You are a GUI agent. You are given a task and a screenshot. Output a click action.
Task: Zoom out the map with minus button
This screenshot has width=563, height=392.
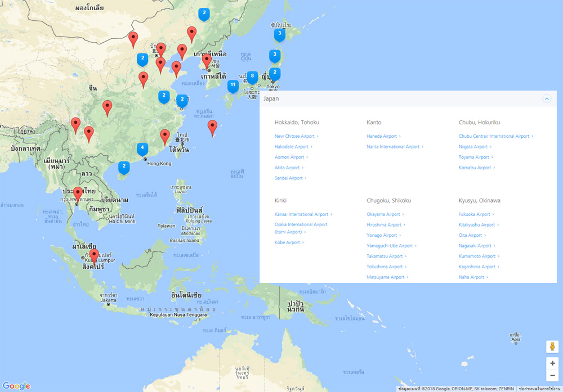tap(552, 376)
